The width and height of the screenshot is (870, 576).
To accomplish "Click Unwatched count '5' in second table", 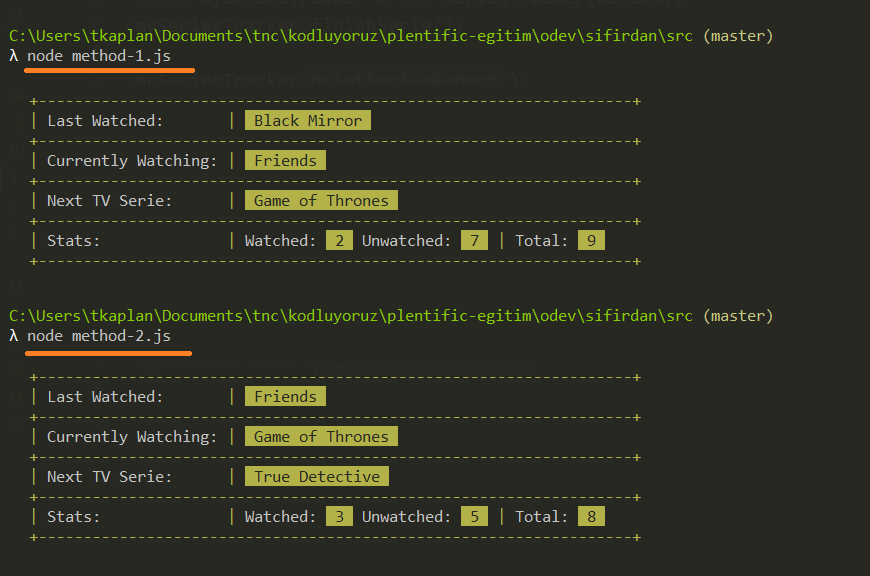I will [474, 516].
